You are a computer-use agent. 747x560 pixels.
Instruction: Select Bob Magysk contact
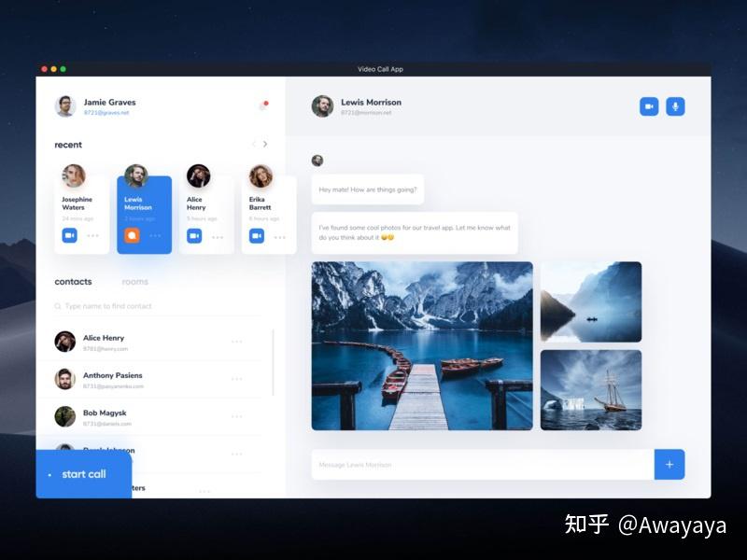[x=148, y=417]
